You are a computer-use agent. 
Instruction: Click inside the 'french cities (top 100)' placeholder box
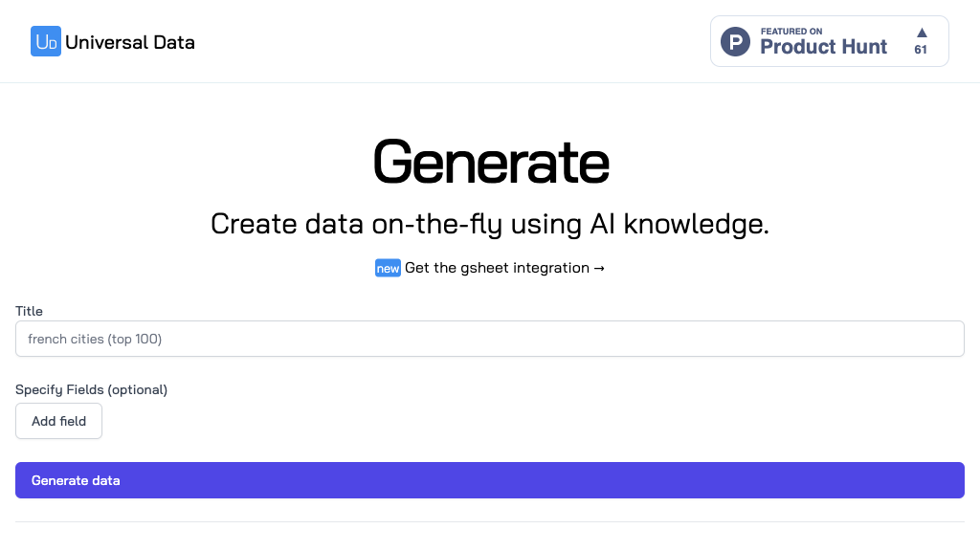click(490, 339)
